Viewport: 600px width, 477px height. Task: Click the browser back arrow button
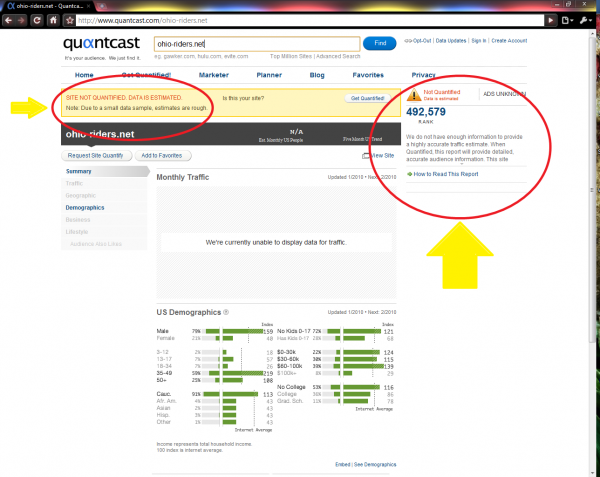tap(7, 20)
